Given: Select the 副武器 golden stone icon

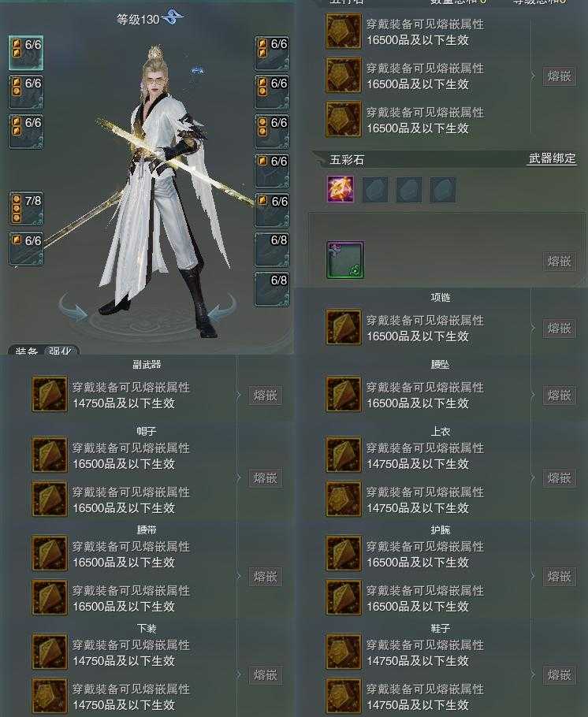Looking at the screenshot, I should point(50,394).
